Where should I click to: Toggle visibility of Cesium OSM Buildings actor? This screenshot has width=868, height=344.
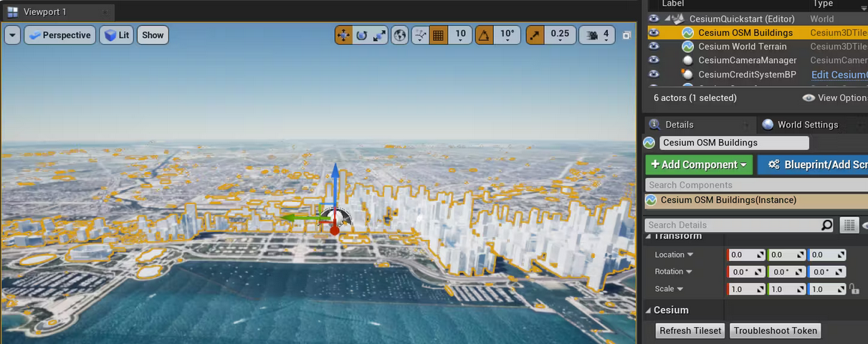tap(653, 32)
